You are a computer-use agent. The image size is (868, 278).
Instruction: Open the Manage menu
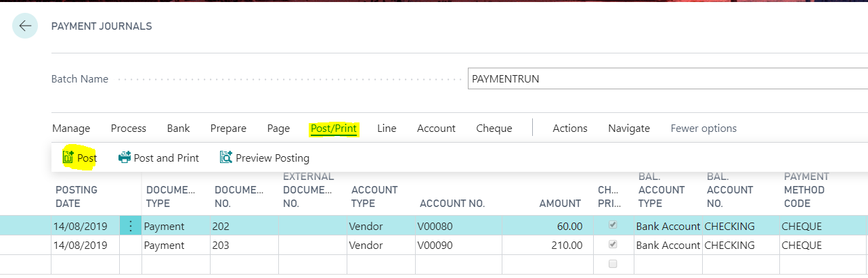pos(71,129)
